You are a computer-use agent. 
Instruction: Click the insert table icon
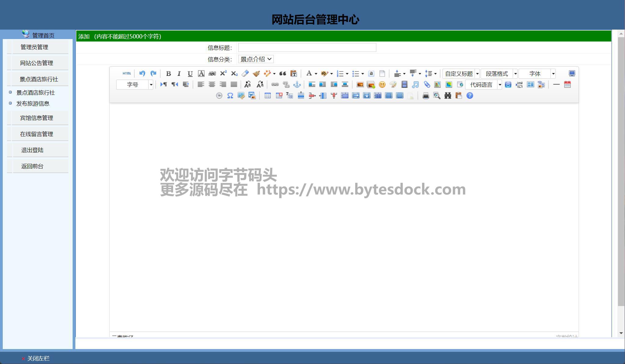pyautogui.click(x=268, y=96)
